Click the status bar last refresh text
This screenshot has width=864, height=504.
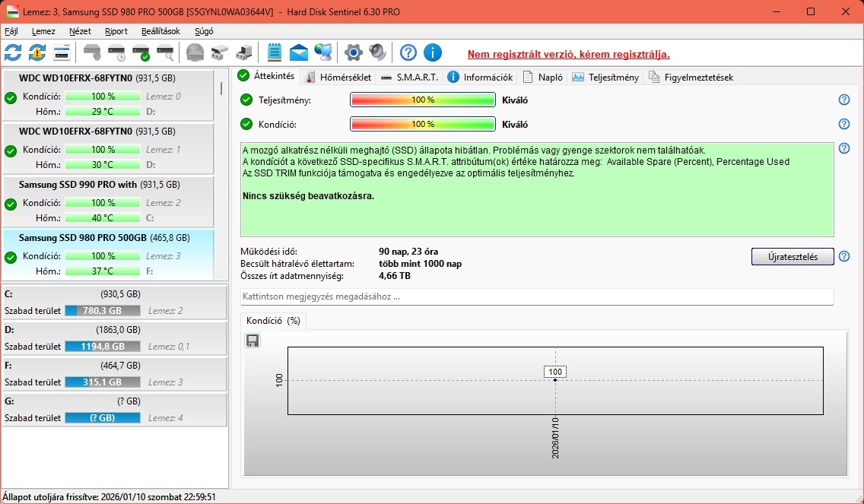[x=109, y=497]
